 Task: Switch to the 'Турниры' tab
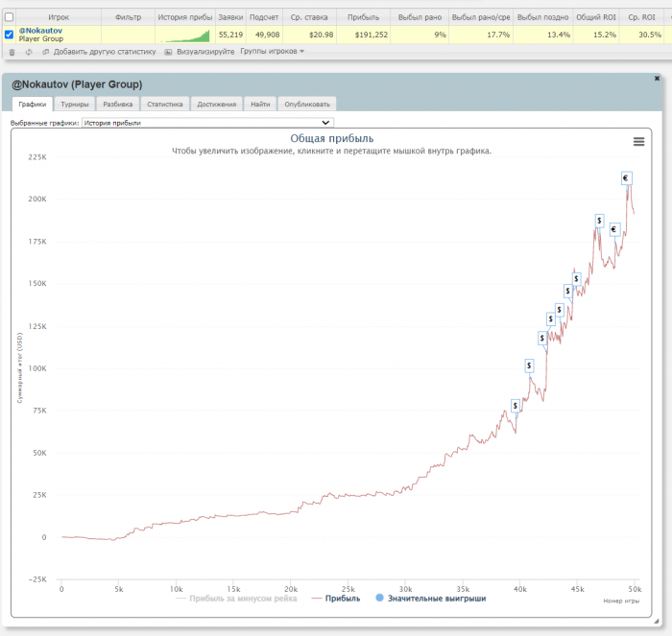pos(75,104)
